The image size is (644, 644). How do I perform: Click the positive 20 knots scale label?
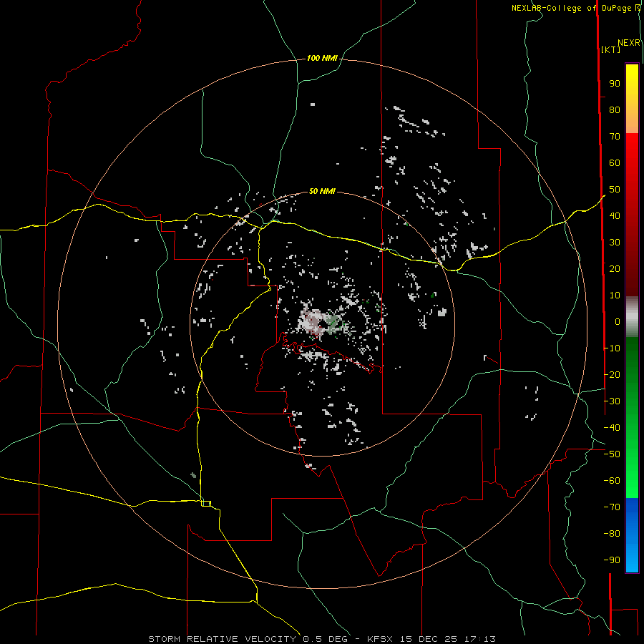(615, 269)
